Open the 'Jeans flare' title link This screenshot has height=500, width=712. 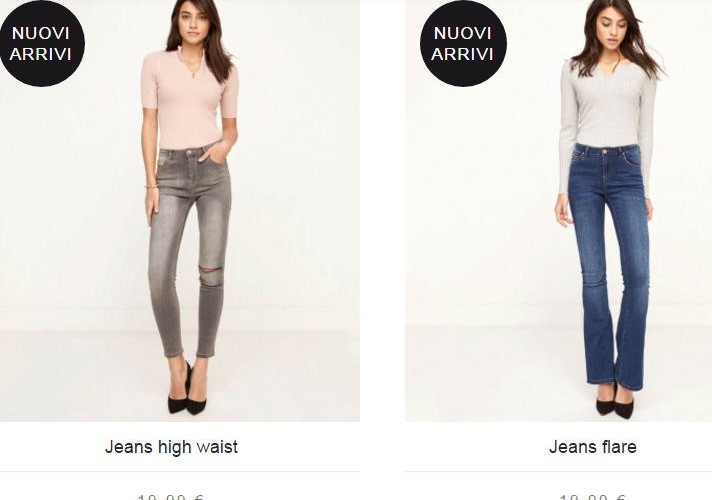pyautogui.click(x=593, y=447)
